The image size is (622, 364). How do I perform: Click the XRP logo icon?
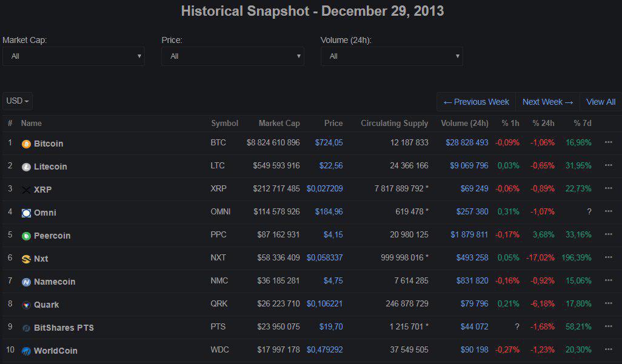26,190
